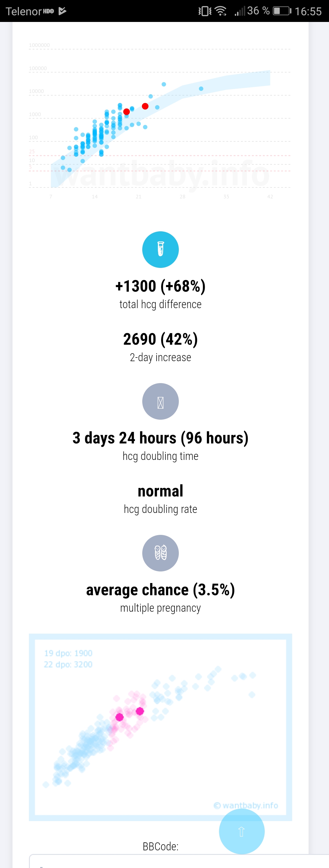
Task: Tap the battery icon in status bar
Action: click(281, 11)
